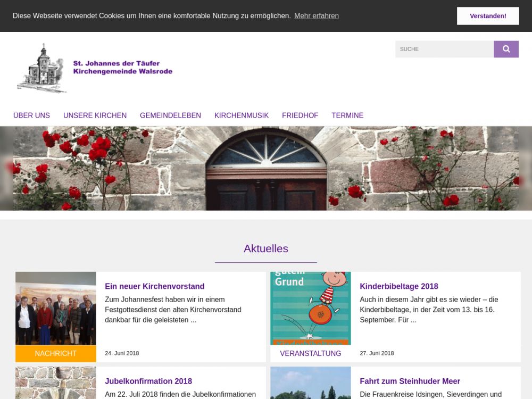Click the magnifier search button

pyautogui.click(x=506, y=49)
